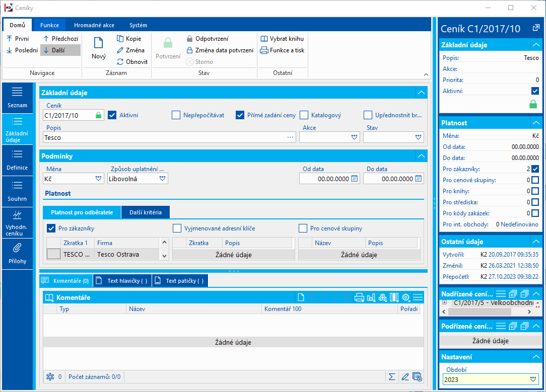The height and width of the screenshot is (392, 546).
Task: Toggle Pro knihy checkbox in right panel
Action: coord(535,191)
